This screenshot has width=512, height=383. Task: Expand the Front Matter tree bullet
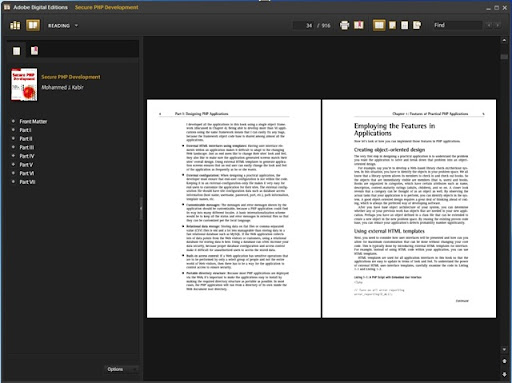[13, 121]
